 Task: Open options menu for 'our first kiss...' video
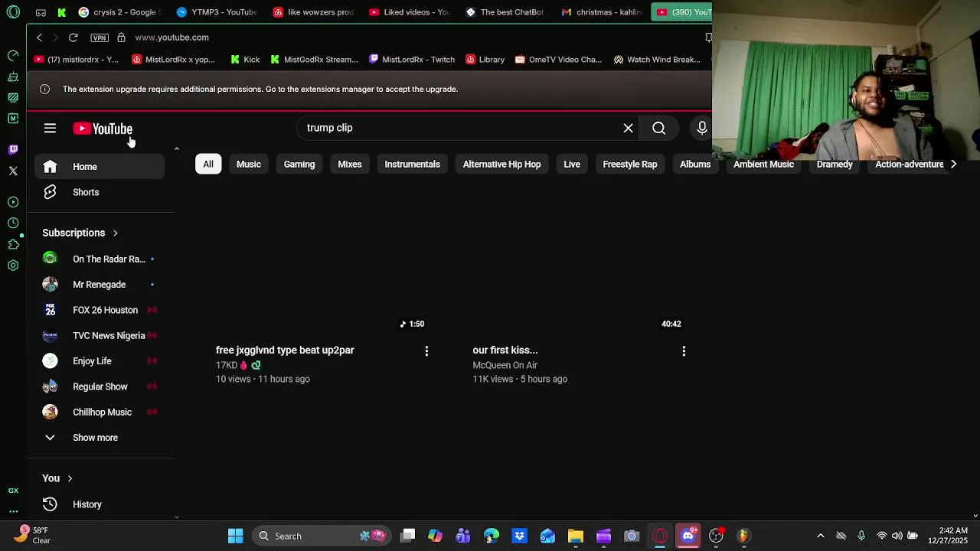tap(684, 350)
